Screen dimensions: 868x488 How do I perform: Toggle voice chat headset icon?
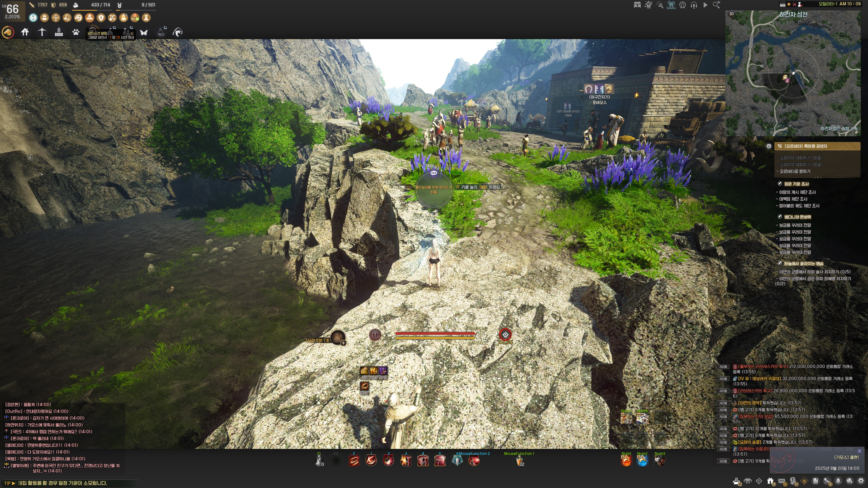(694, 5)
